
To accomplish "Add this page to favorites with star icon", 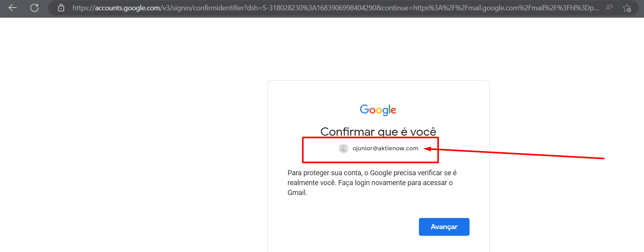I will 627,8.
